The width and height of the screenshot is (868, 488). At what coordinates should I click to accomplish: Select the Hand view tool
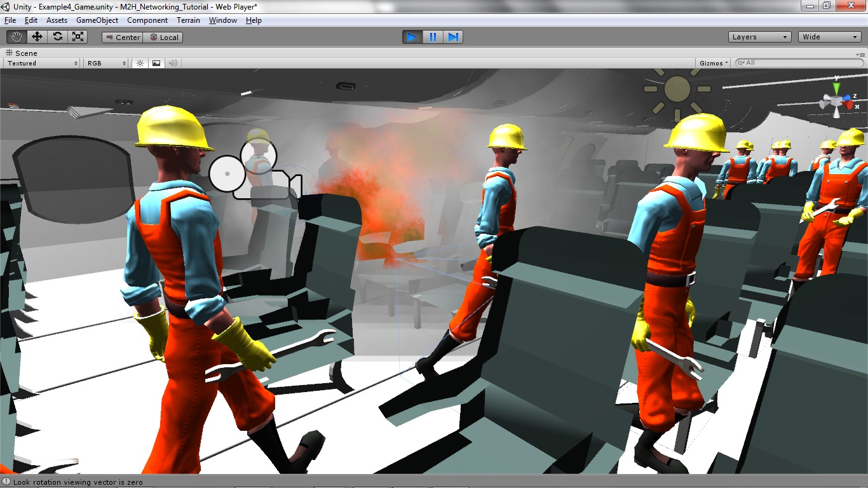pos(17,37)
